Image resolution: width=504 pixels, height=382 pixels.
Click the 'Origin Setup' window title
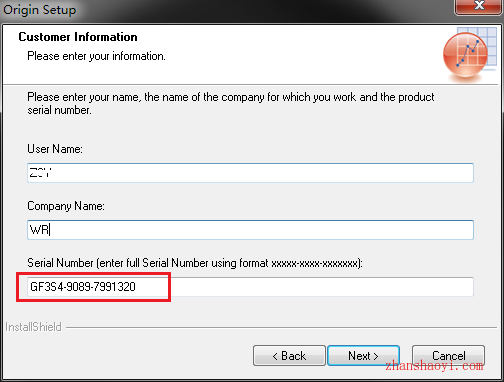pyautogui.click(x=39, y=9)
